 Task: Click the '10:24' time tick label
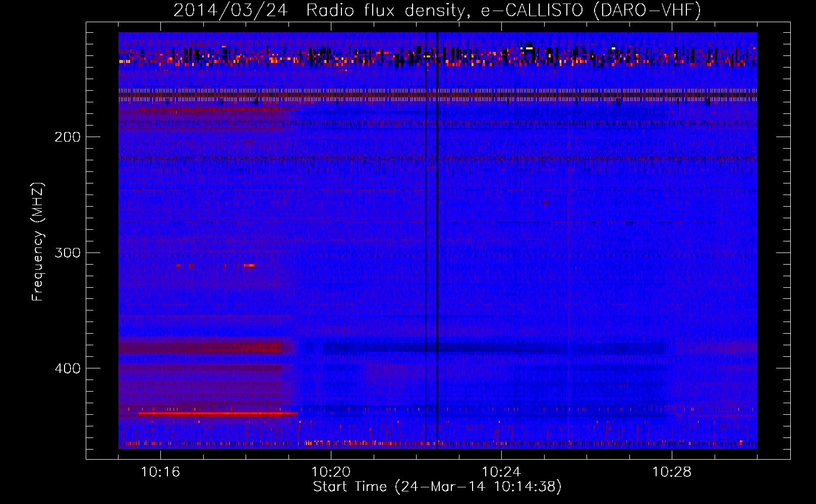click(x=501, y=472)
